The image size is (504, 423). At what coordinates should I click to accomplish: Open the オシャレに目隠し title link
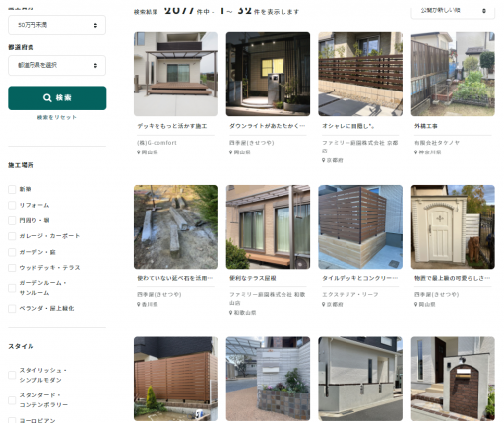click(x=348, y=126)
